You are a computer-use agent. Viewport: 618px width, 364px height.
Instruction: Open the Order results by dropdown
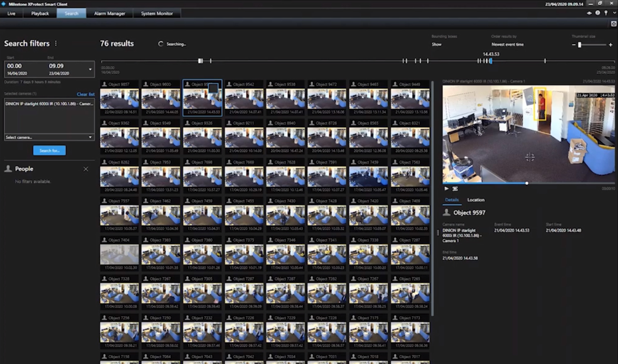pyautogui.click(x=507, y=44)
